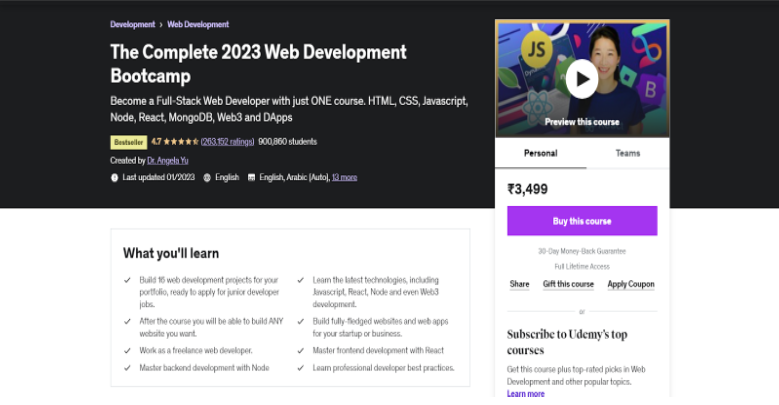Open the Development breadcrumb link
This screenshot has height=405, width=779.
pos(133,24)
